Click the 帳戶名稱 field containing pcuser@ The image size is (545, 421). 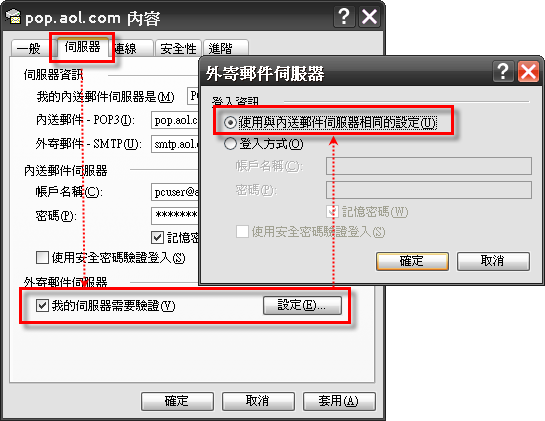(x=176, y=192)
